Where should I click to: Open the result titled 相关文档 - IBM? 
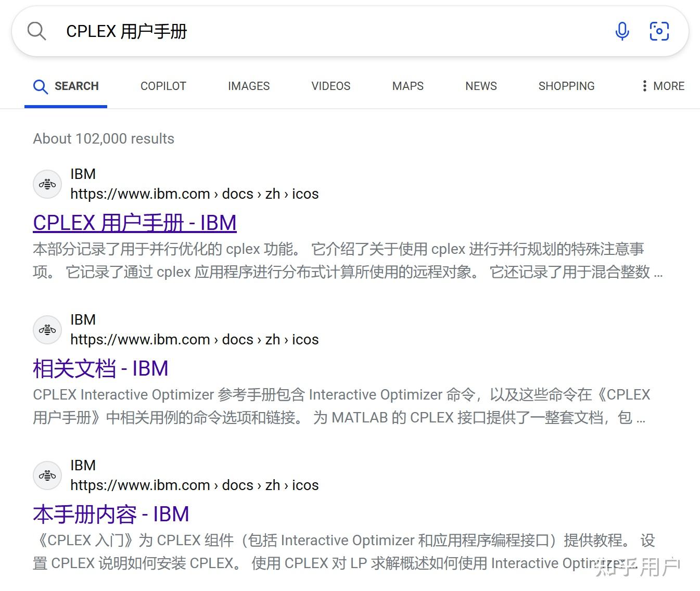coord(100,368)
